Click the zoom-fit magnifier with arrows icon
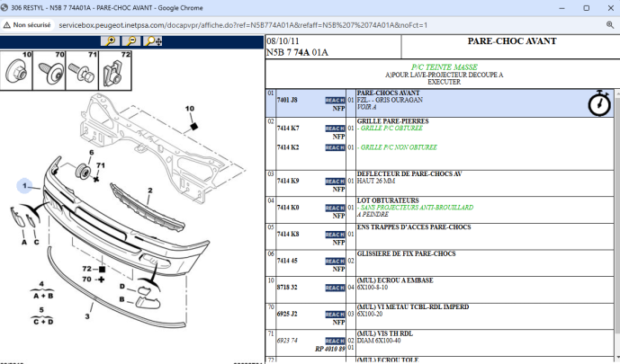The image size is (620, 364). click(153, 40)
